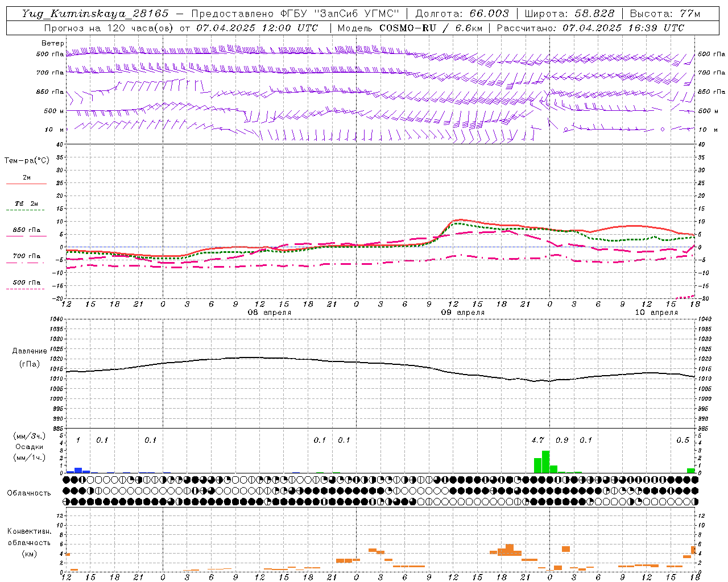Click the 09 апреля date label
This screenshot has height=582, width=728.
pos(463,313)
